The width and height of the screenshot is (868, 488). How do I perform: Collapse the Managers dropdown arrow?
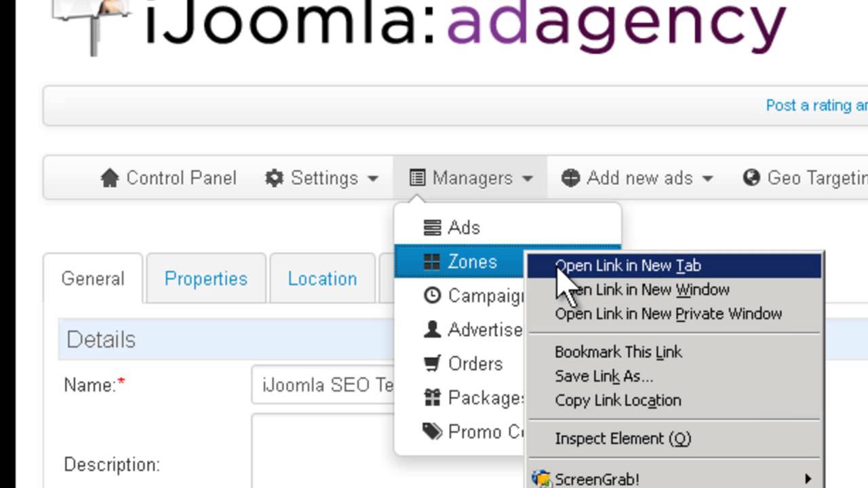(x=528, y=179)
